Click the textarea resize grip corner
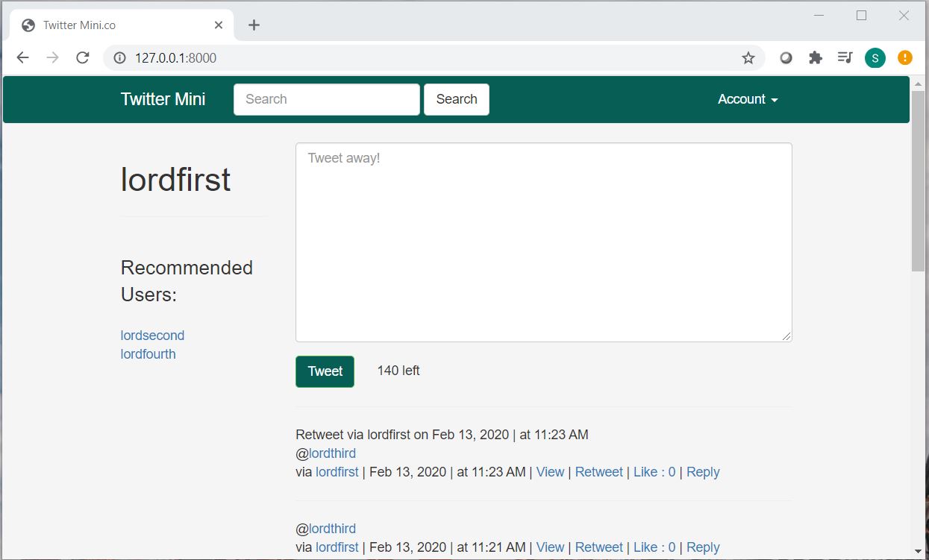This screenshot has width=929, height=560. [786, 336]
